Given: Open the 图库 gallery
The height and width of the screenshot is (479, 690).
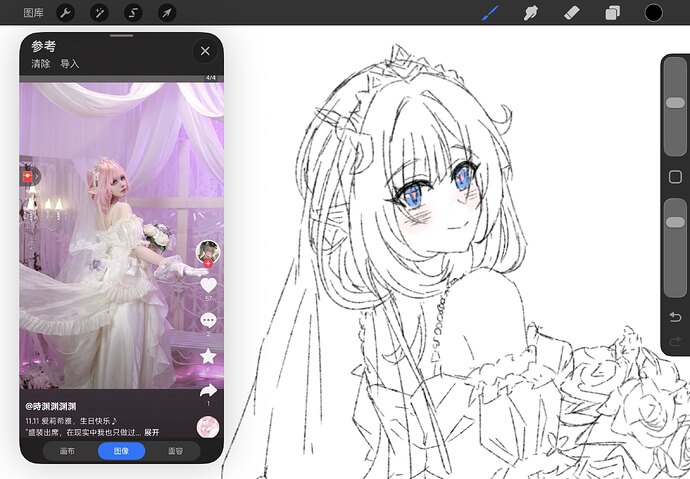Looking at the screenshot, I should (x=33, y=13).
